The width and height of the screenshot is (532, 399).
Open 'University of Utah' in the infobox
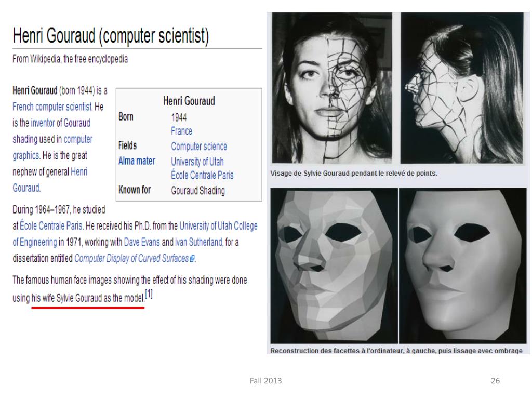(x=197, y=162)
